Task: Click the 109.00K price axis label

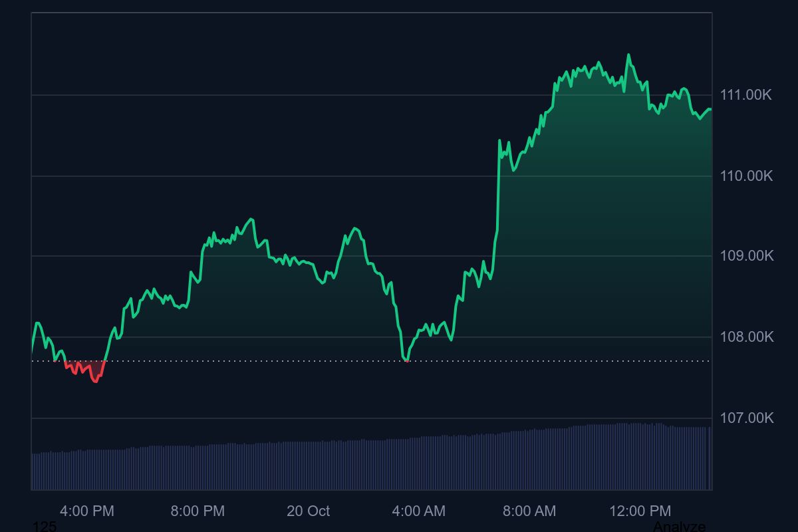Action: 746,256
